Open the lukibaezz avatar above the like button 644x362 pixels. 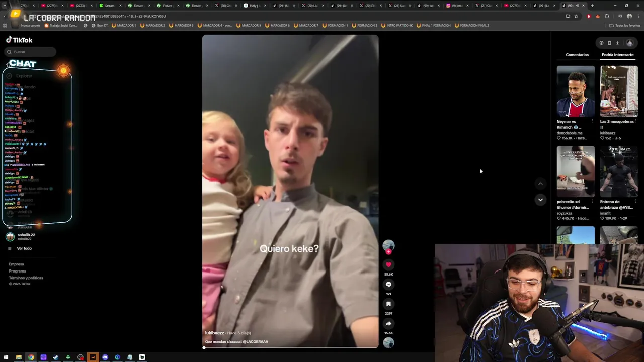[388, 246]
